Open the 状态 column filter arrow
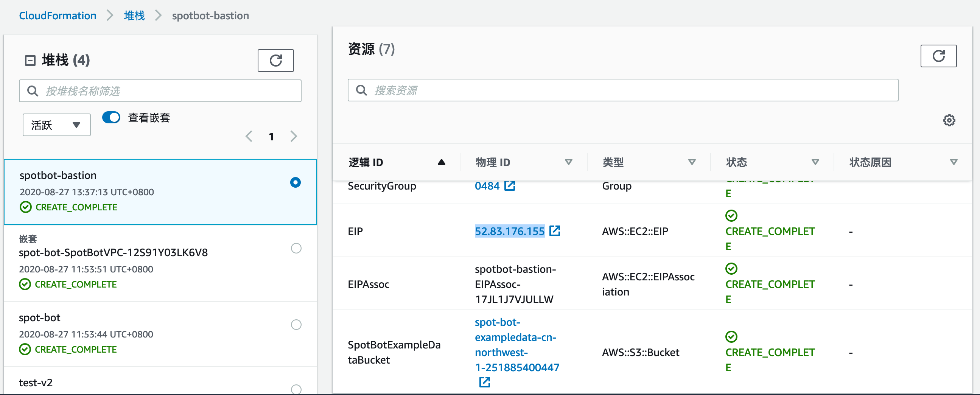The image size is (980, 395). [x=815, y=162]
